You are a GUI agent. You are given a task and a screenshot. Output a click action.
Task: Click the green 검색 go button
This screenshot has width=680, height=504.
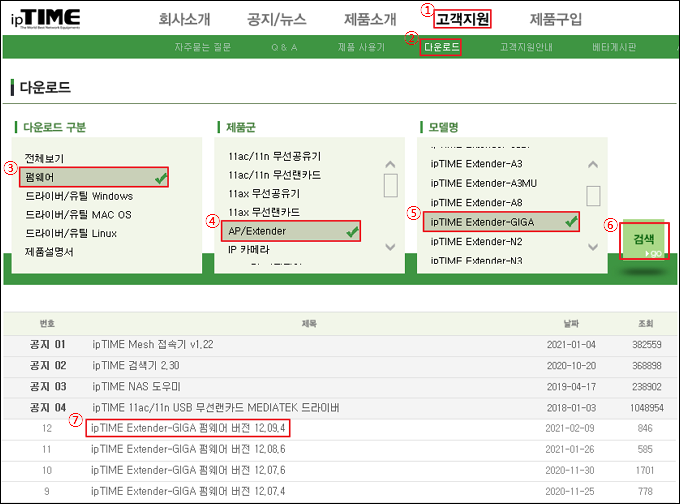pyautogui.click(x=644, y=241)
